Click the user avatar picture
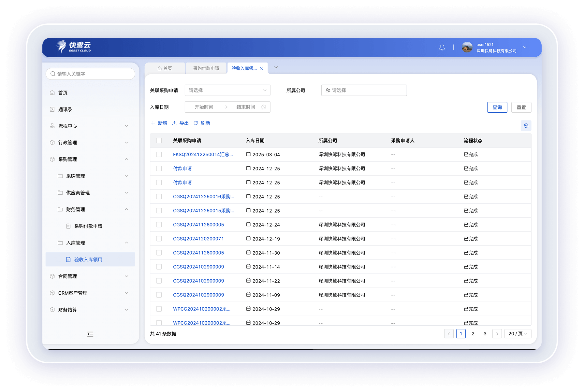 click(467, 48)
